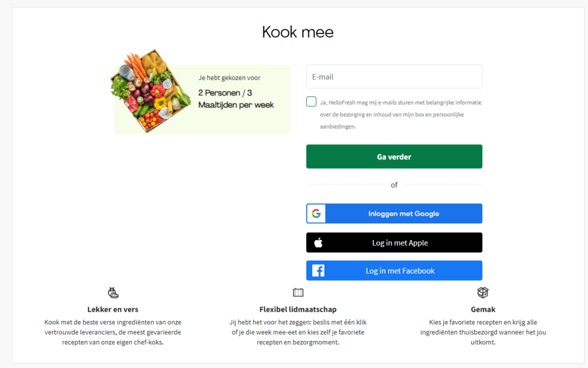Click the vegetable box image
588x368 pixels.
[x=149, y=90]
